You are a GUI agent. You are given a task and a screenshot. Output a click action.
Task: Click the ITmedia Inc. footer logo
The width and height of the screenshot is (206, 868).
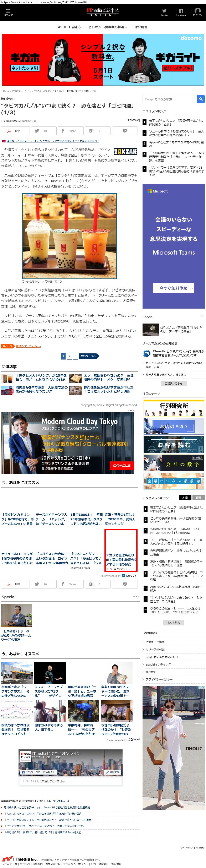coord(20,859)
